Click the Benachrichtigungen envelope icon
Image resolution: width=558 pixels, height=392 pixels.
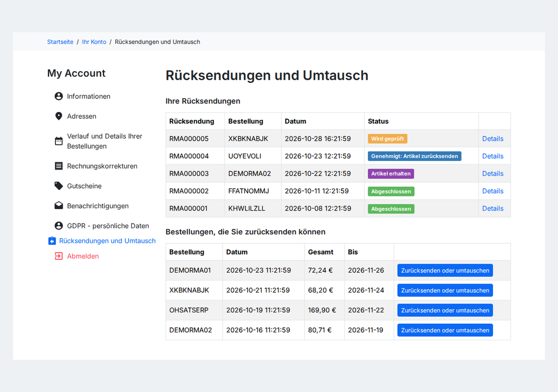click(x=59, y=206)
